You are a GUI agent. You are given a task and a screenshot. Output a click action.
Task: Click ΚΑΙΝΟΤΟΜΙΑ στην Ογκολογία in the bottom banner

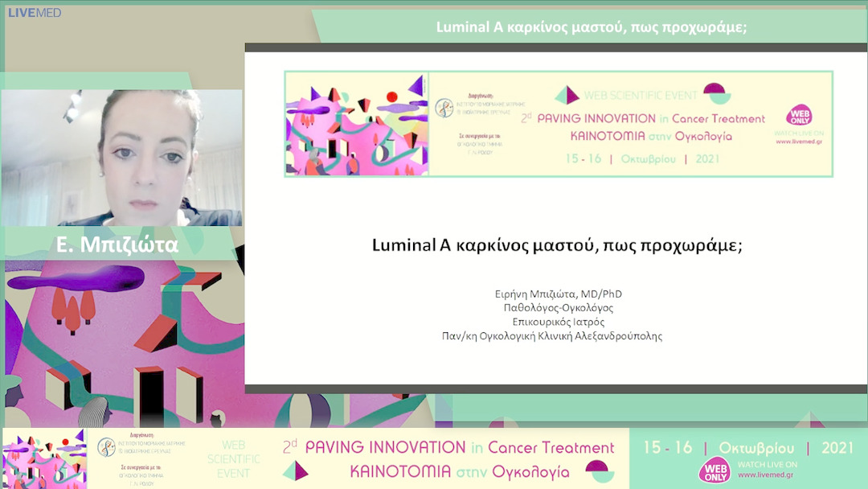460,472
